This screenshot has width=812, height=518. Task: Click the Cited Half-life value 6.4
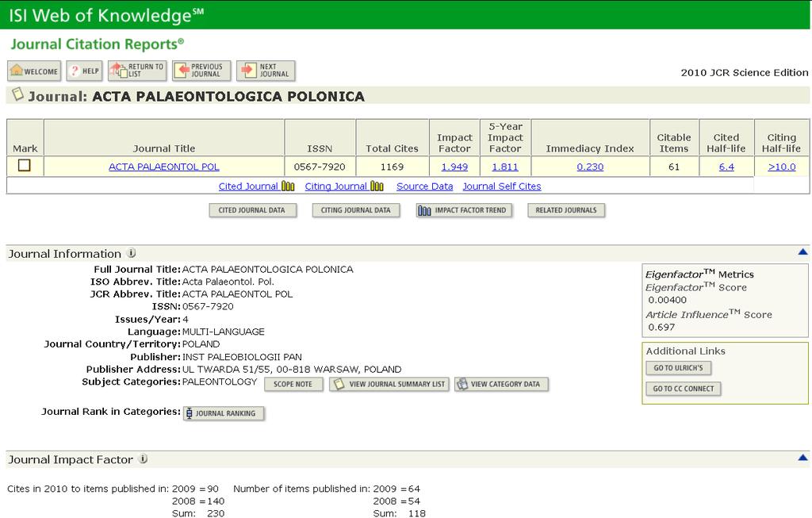(x=726, y=167)
